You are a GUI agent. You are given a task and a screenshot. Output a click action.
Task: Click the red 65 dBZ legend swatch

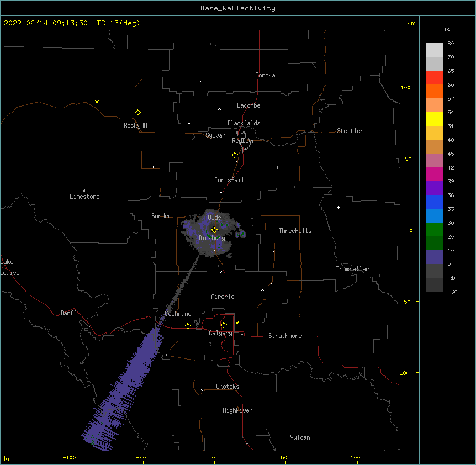434,77
